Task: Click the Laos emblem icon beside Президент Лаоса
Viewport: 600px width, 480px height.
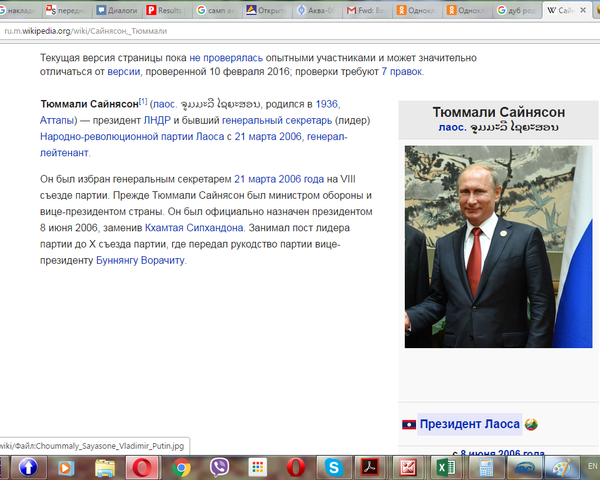Action: click(531, 424)
